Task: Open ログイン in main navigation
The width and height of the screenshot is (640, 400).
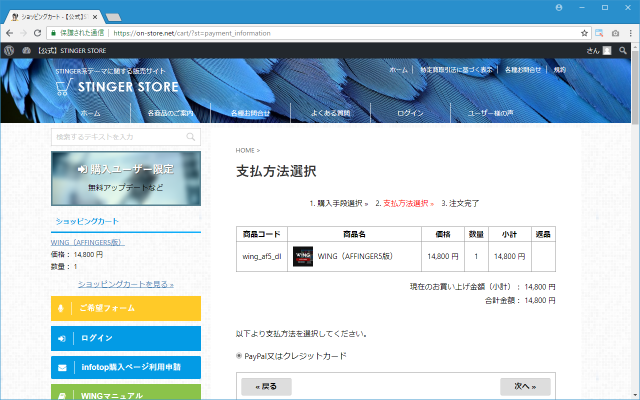Action: pyautogui.click(x=410, y=113)
